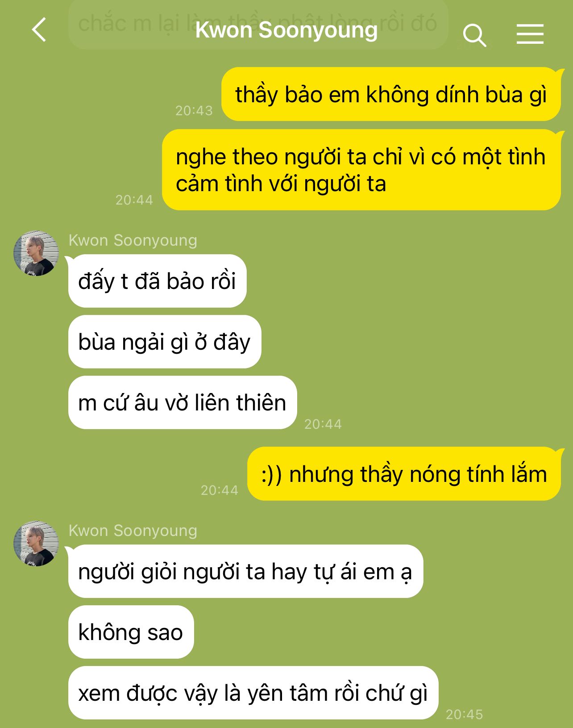Select message 'thầy bảo em không dính bùa gì'
The height and width of the screenshot is (728, 573).
coord(391,94)
